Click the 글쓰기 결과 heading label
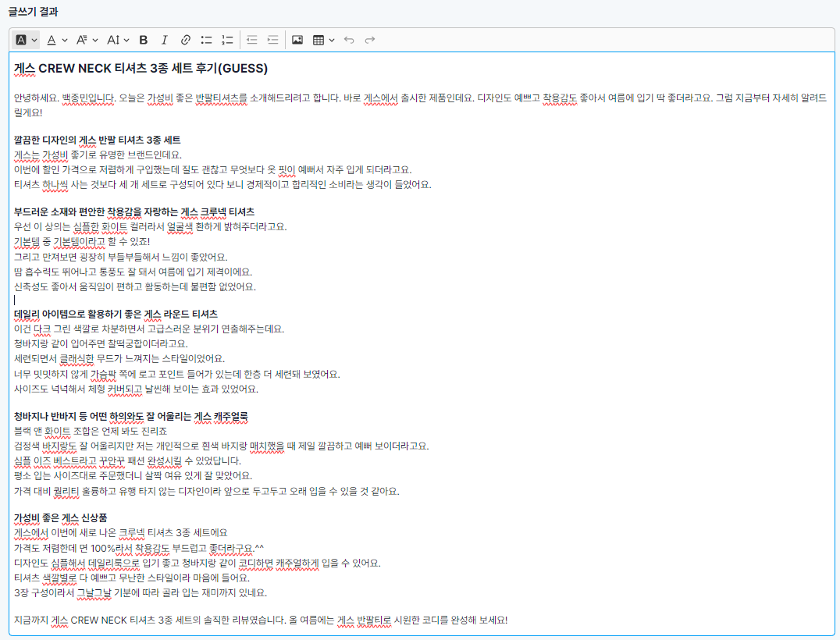The image size is (840, 640). click(31, 12)
